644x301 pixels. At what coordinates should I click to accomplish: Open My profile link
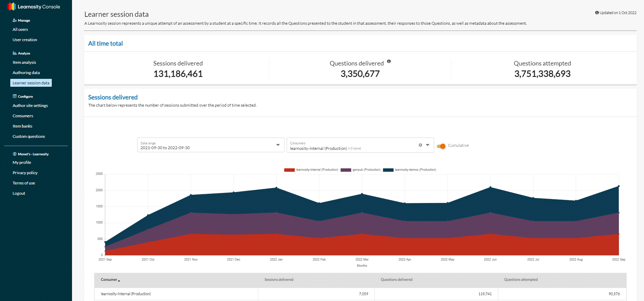point(22,162)
